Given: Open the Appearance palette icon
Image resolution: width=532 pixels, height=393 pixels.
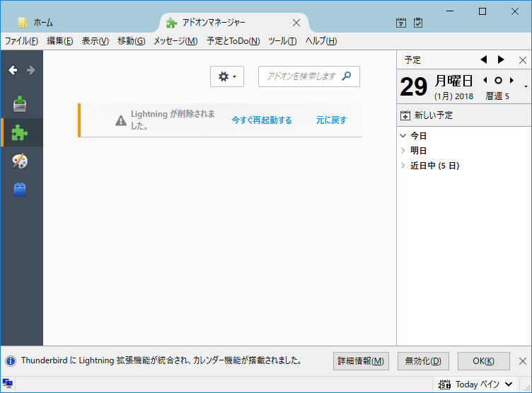Looking at the screenshot, I should point(20,161).
